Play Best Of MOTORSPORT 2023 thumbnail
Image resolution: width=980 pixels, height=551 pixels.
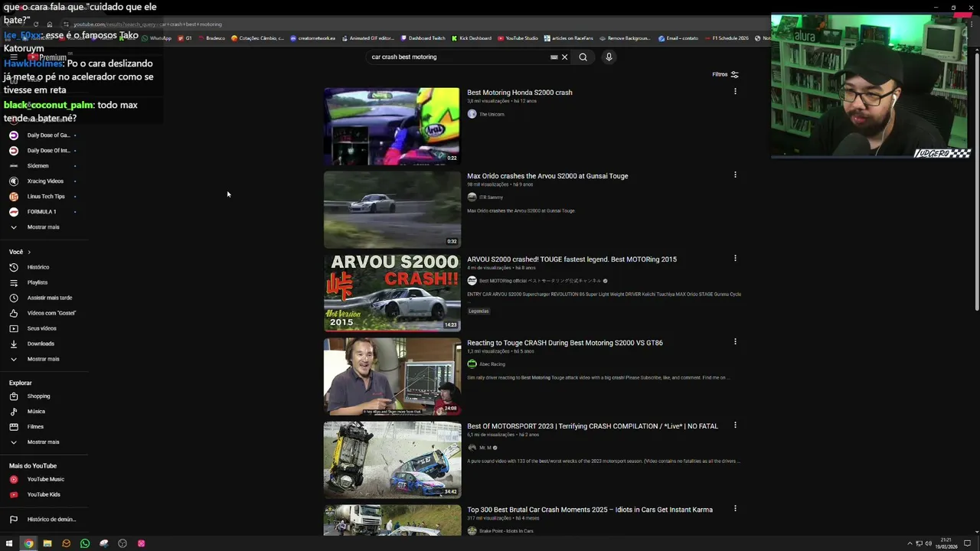[392, 459]
